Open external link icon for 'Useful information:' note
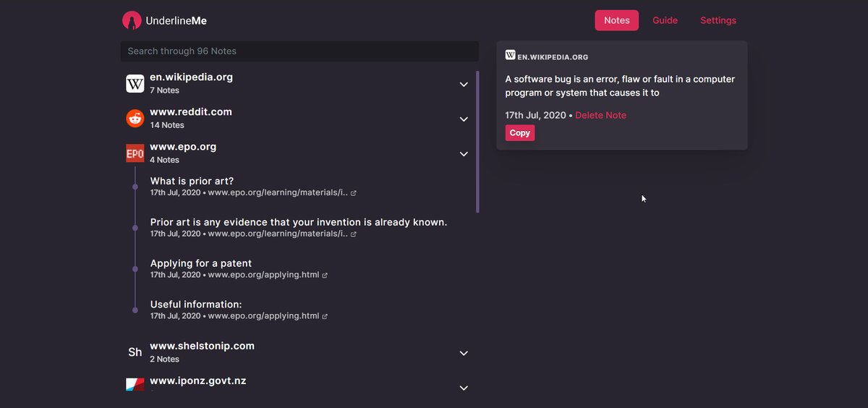 325,316
